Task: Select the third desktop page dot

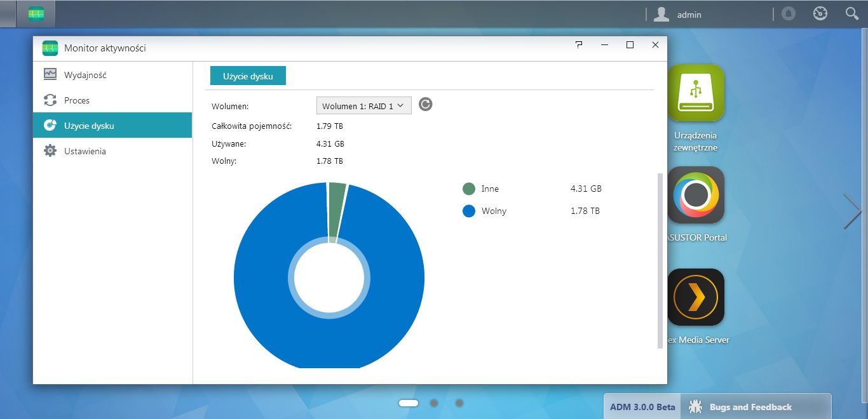Action: 459,402
